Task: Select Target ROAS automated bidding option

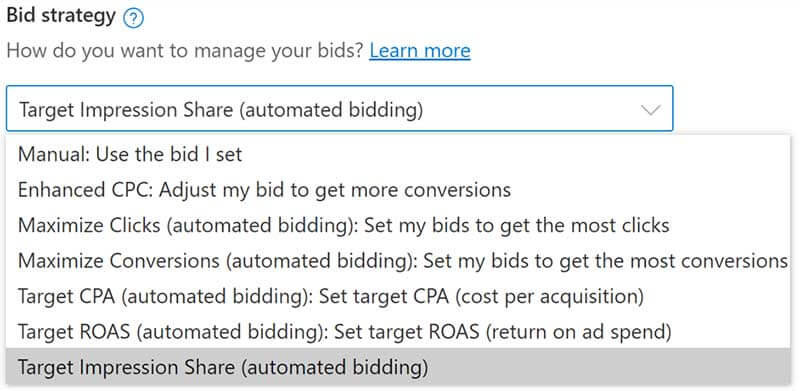Action: tap(398, 332)
